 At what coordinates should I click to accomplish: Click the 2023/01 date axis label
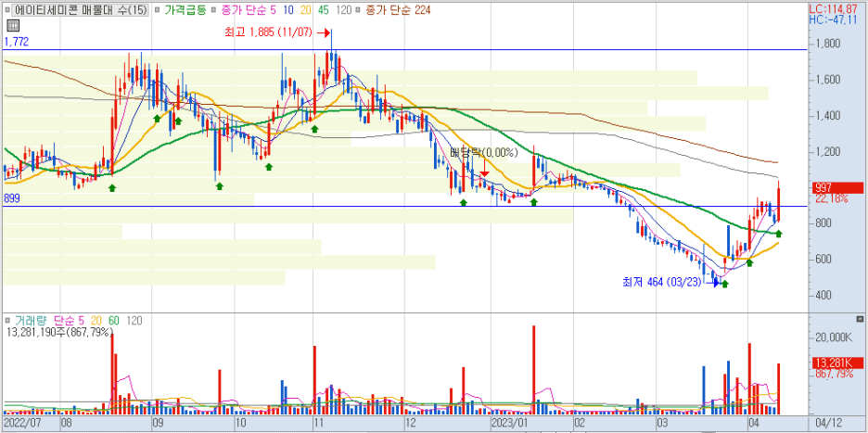click(507, 423)
